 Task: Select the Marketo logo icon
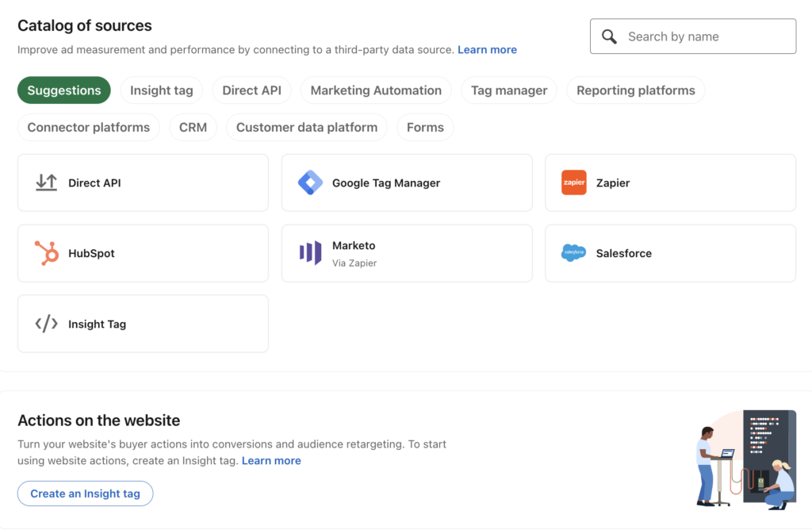coord(310,252)
